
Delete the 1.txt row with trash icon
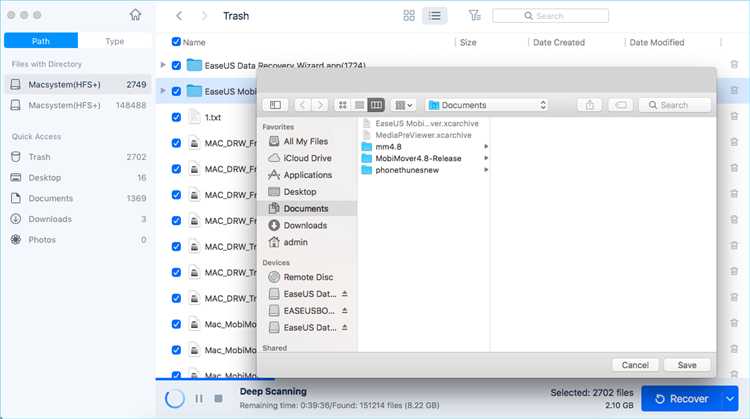(x=734, y=116)
